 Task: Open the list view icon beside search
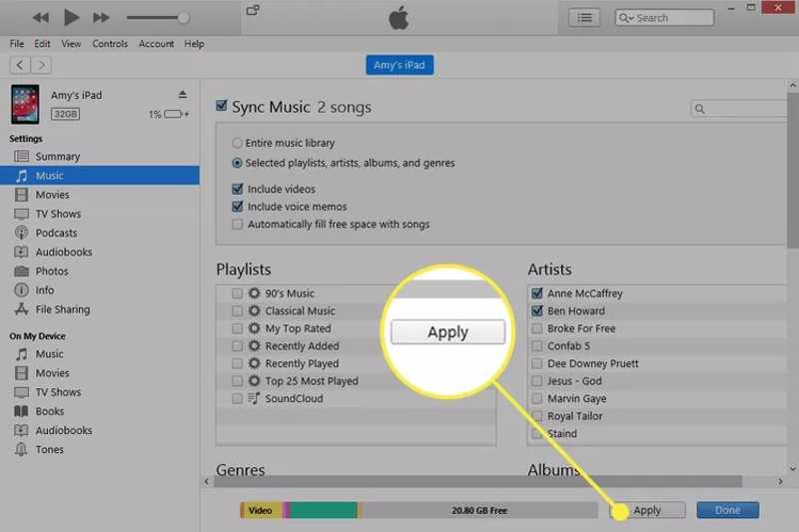click(584, 18)
